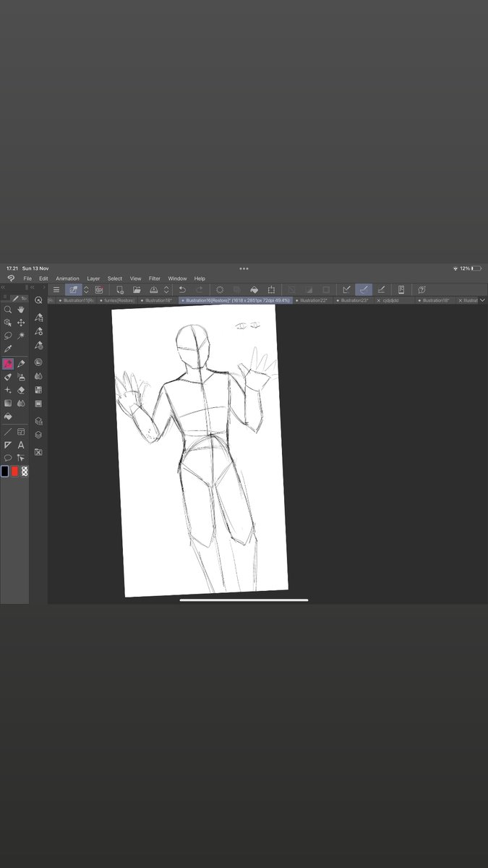Screen dimensions: 488x868
Task: Select the Figure line tool
Action: (8, 432)
